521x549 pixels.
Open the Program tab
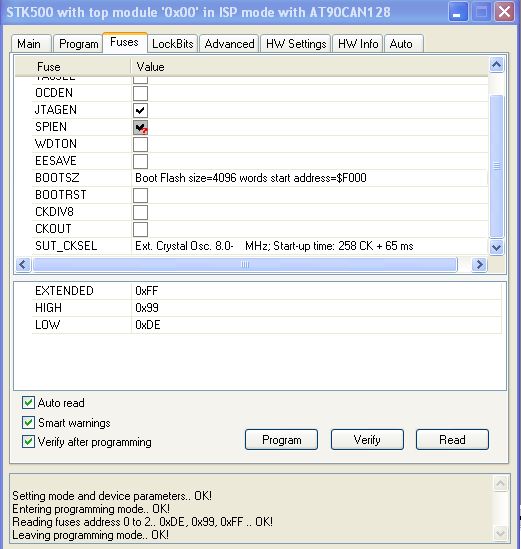tap(78, 44)
